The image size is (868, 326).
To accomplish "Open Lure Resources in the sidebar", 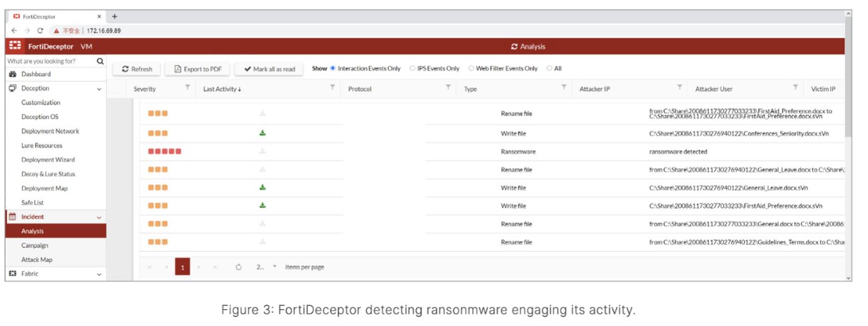I will 41,146.
